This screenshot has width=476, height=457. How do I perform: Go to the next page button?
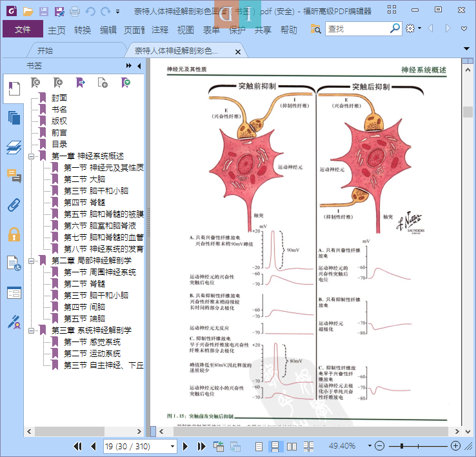[185, 446]
